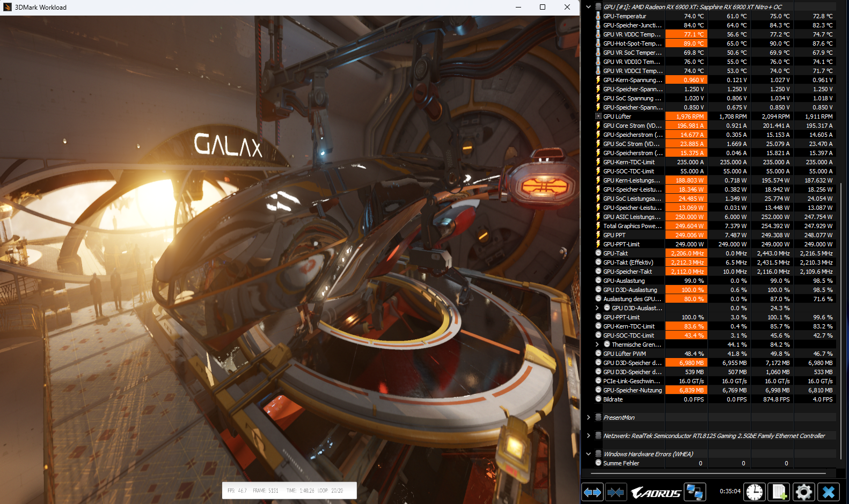Click the lightning icon beside Total Graphics Power
The height and width of the screenshot is (504, 849).
tap(598, 226)
